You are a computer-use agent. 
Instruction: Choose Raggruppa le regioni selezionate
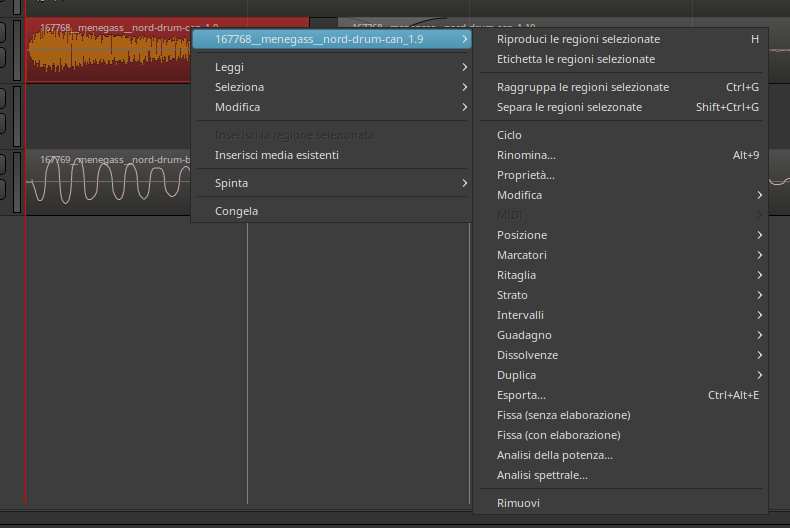583,87
